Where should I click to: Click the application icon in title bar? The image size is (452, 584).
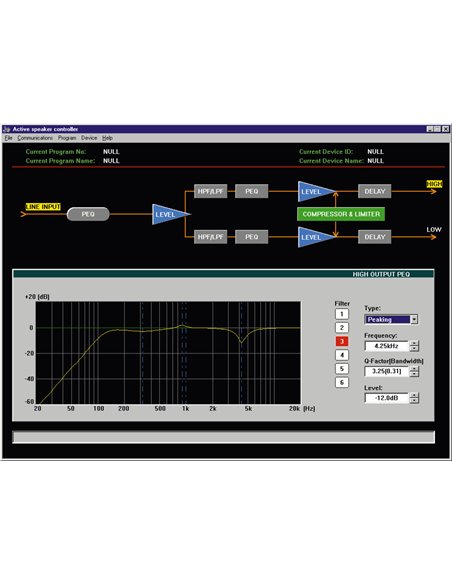pos(7,129)
